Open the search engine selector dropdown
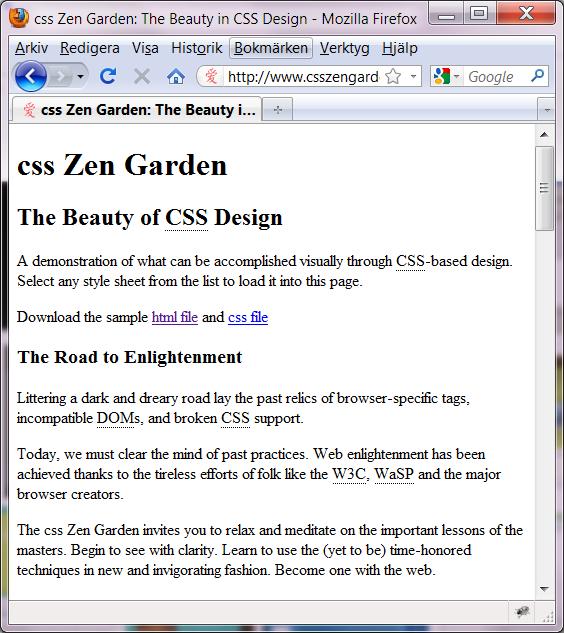 tap(457, 76)
